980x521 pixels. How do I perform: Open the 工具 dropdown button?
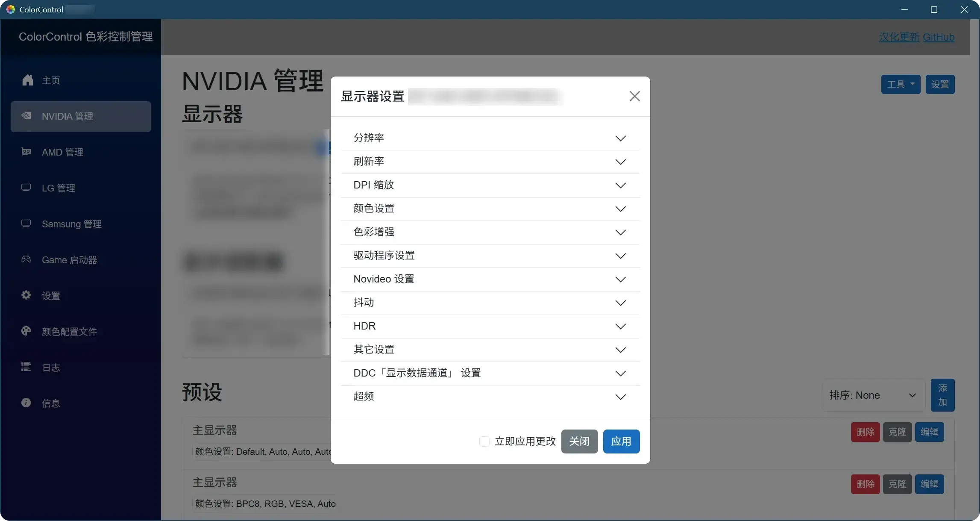[900, 84]
